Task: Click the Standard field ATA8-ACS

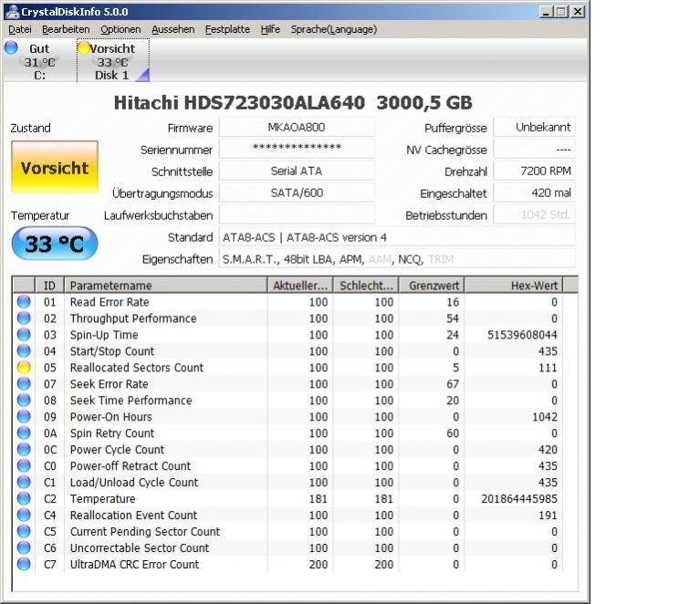Action: point(397,237)
